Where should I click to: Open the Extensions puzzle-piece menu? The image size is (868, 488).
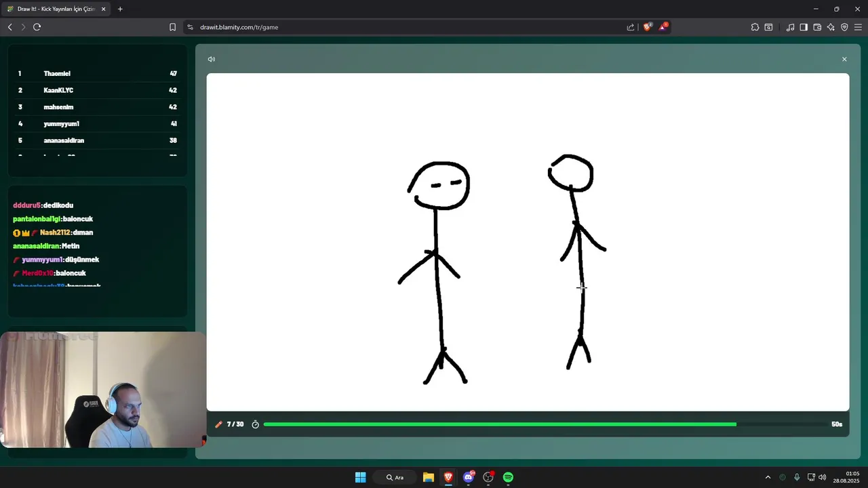[x=755, y=27]
